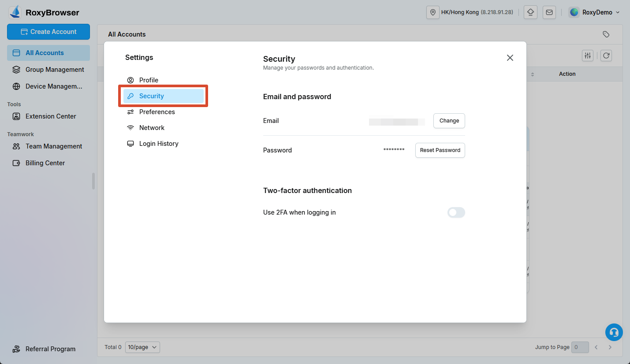
Task: Click the Billing Center wallet icon
Action: coord(16,163)
